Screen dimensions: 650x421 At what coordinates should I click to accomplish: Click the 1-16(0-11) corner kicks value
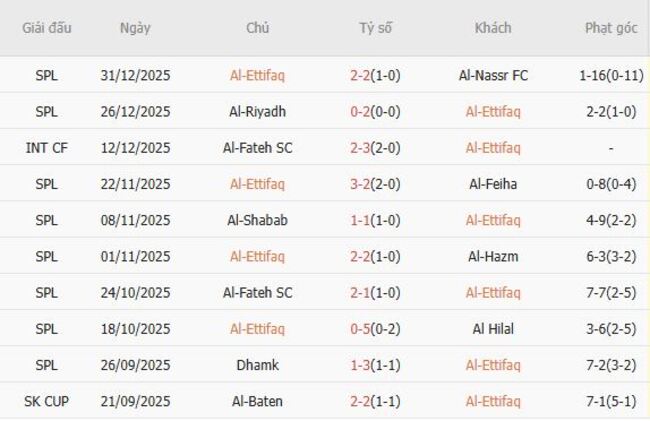pos(610,75)
